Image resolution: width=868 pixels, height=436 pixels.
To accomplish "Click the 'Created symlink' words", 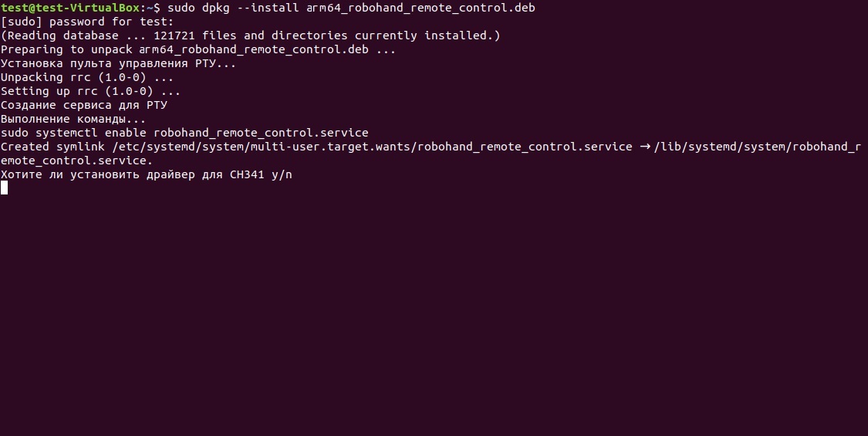I will pyautogui.click(x=53, y=147).
